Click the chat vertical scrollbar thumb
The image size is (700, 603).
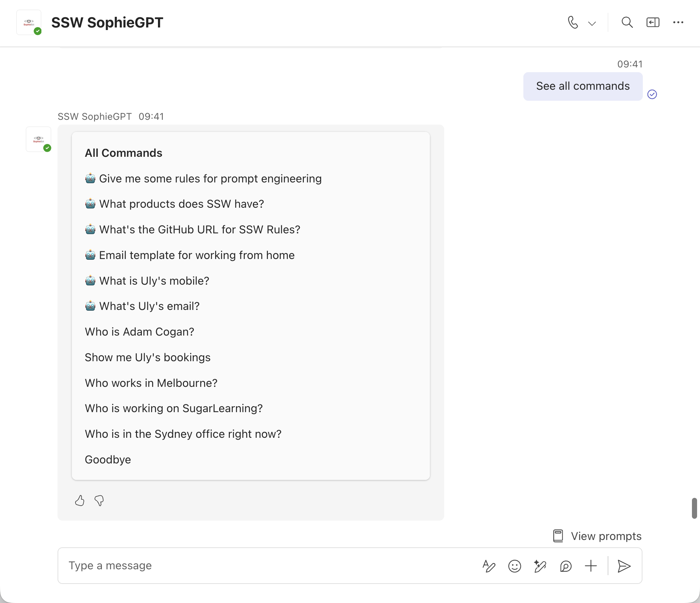(x=694, y=508)
